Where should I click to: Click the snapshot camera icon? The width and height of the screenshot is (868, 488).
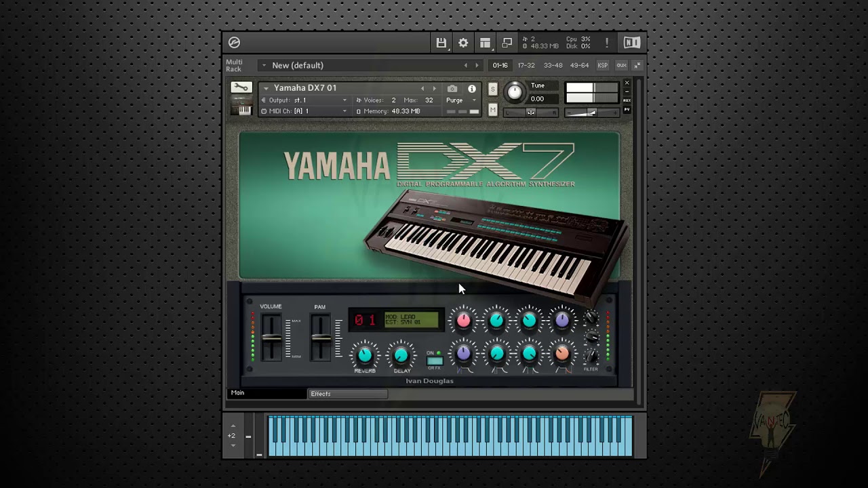(x=452, y=89)
